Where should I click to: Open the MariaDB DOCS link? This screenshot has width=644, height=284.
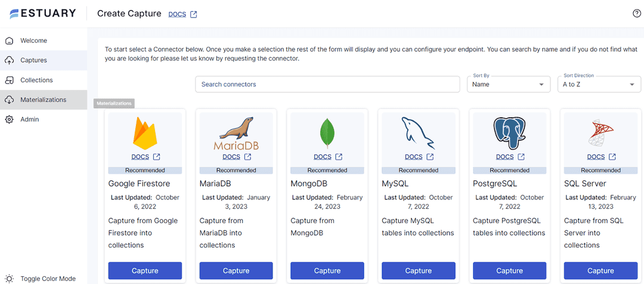(x=231, y=157)
